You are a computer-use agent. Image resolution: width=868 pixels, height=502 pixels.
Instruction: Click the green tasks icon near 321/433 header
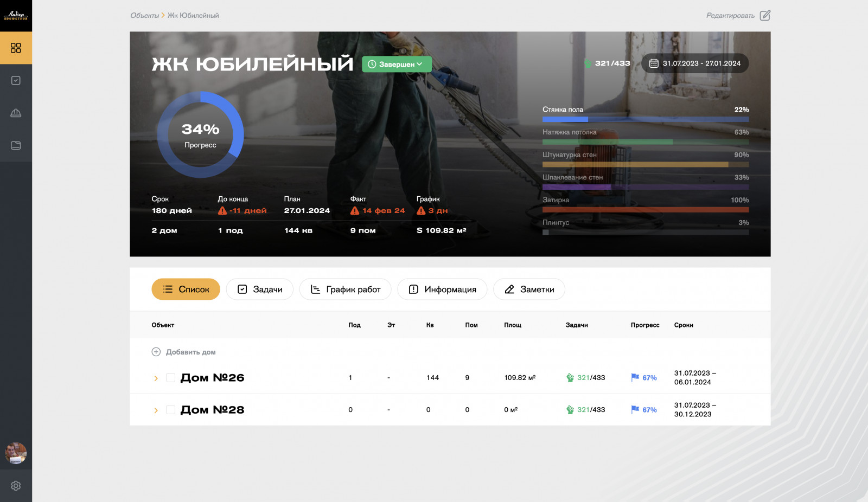point(588,63)
